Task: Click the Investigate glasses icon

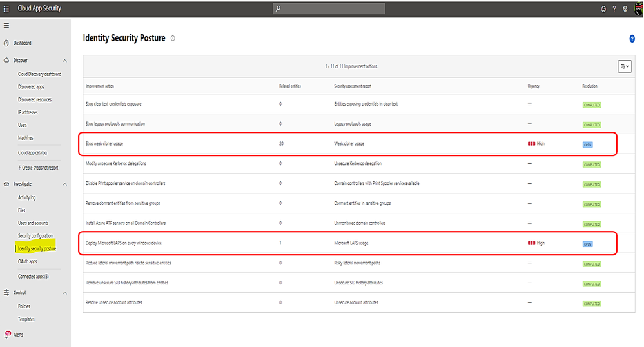Action: pos(6,184)
